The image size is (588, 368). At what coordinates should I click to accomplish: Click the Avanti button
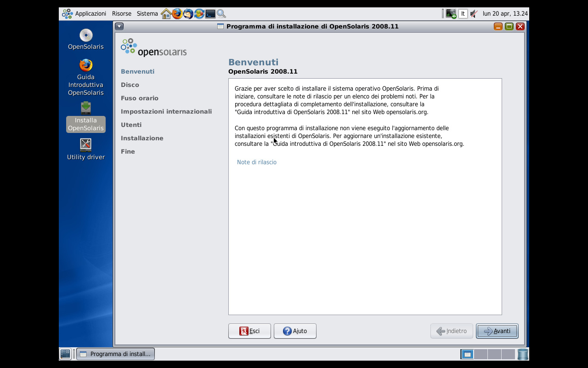point(497,331)
